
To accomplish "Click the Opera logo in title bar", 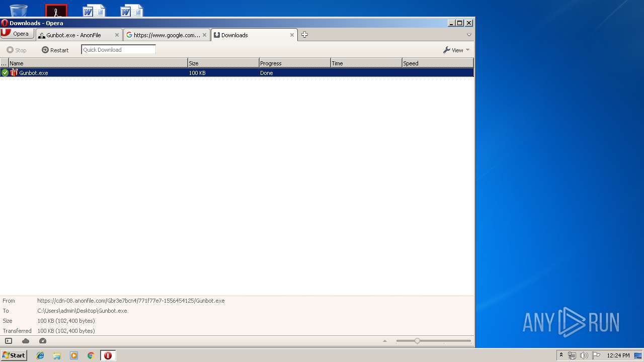I will point(5,23).
